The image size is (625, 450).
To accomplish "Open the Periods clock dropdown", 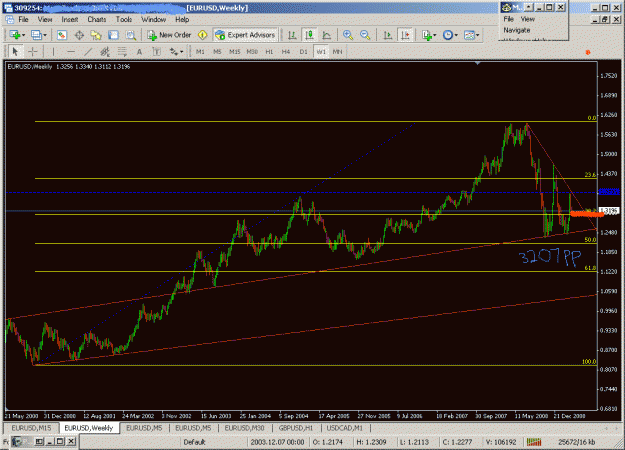I will coord(450,35).
